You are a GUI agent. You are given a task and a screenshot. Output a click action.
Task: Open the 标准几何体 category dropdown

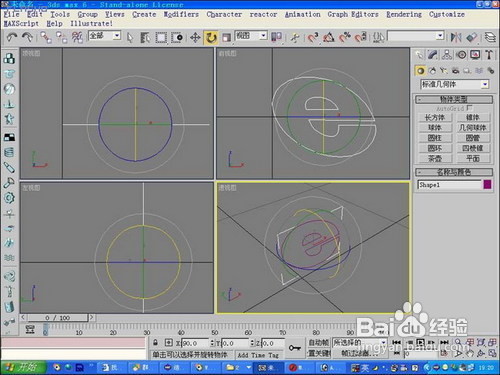455,84
